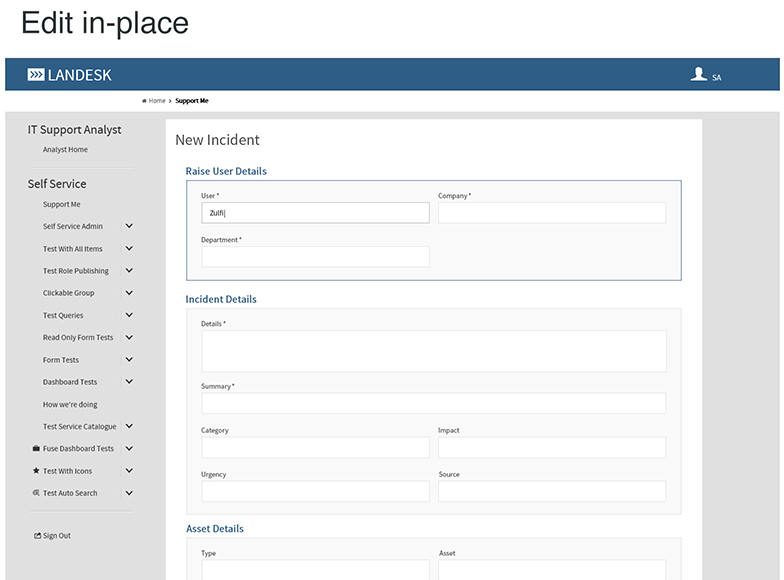Click the star icon beside Test With Icons
The image size is (784, 580).
click(x=36, y=471)
